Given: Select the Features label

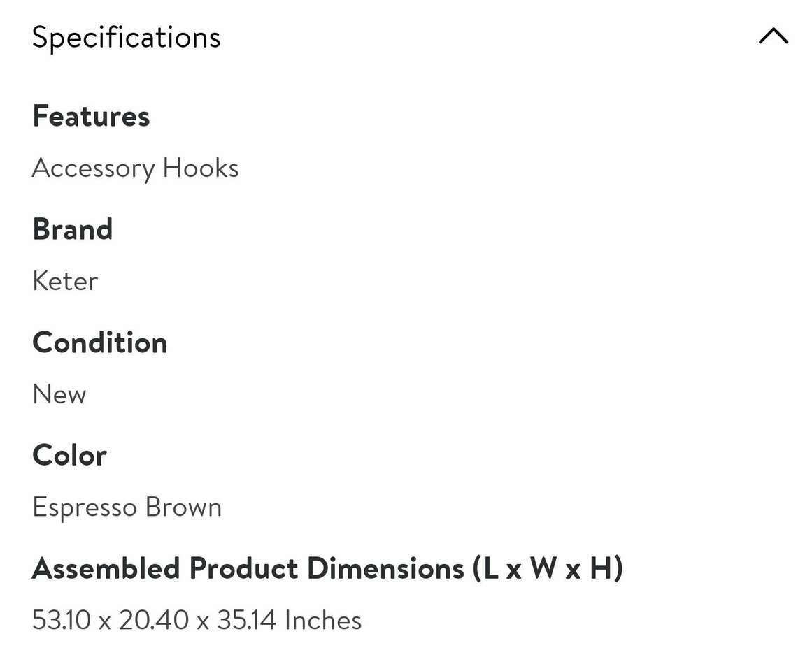Looking at the screenshot, I should pyautogui.click(x=91, y=116).
